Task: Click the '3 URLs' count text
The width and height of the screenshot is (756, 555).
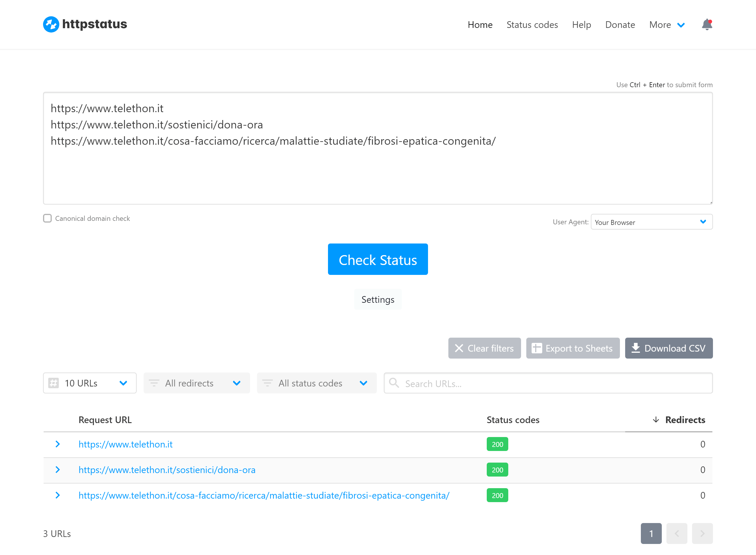Action: pos(57,533)
